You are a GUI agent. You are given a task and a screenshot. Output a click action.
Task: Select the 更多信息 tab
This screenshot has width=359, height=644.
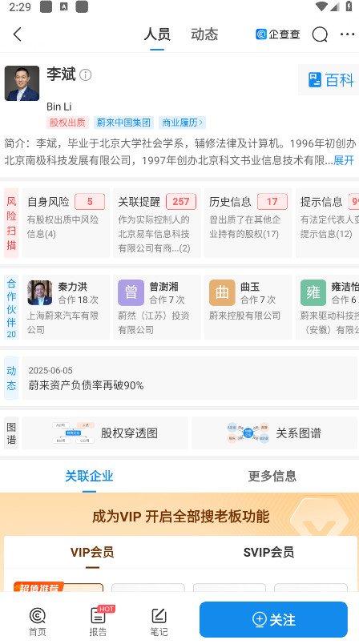coord(272,476)
